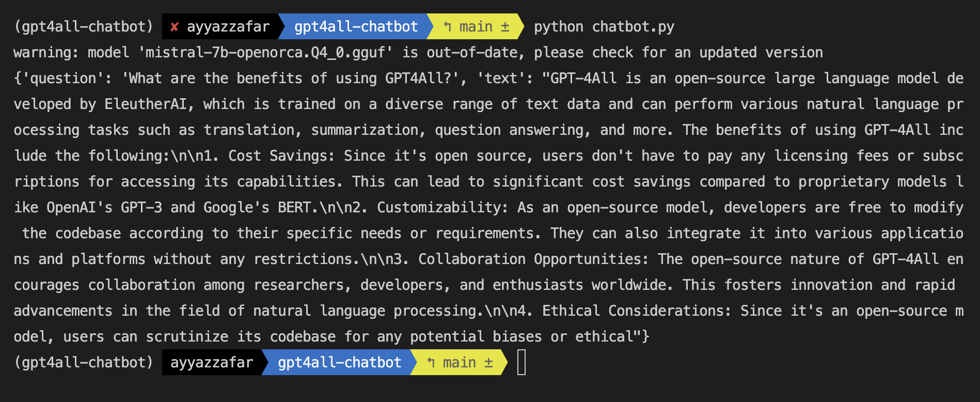Click the mistral-7b-openorca.Q4_0.gguf model filename
980x402 pixels.
coord(265,53)
